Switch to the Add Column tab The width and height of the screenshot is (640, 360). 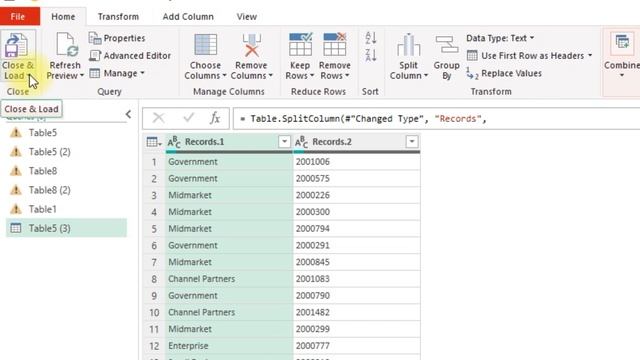(x=188, y=17)
